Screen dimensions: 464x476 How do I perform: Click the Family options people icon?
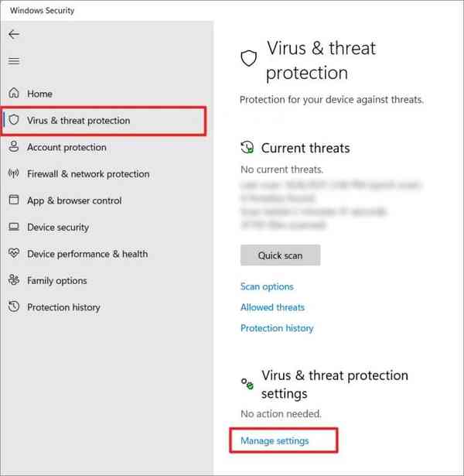coord(13,281)
